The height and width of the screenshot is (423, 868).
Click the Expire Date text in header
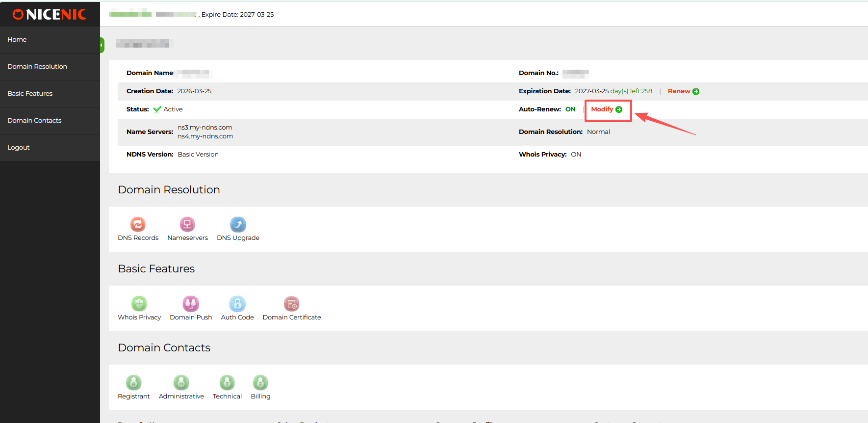(x=237, y=15)
